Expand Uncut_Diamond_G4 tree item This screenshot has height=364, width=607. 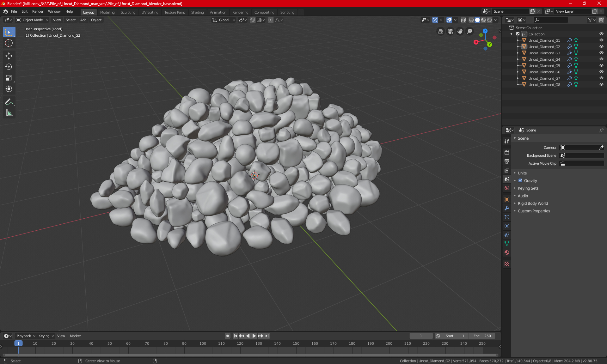click(518, 59)
